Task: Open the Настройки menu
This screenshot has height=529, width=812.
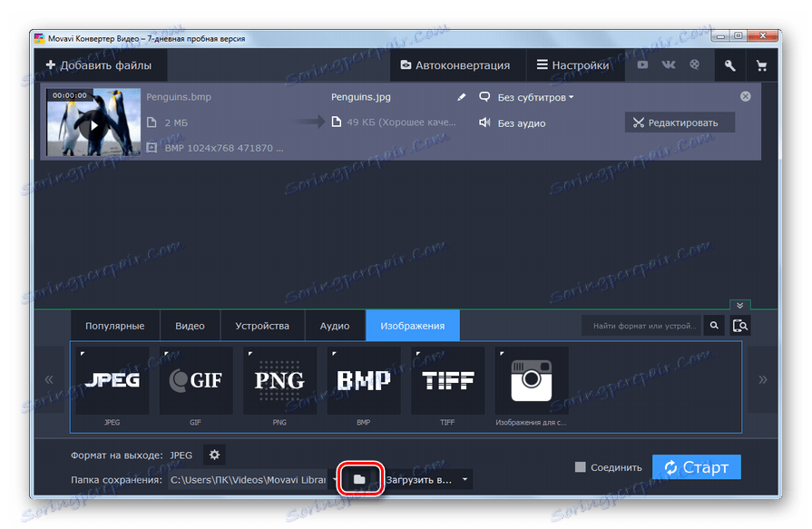Action: pos(573,65)
